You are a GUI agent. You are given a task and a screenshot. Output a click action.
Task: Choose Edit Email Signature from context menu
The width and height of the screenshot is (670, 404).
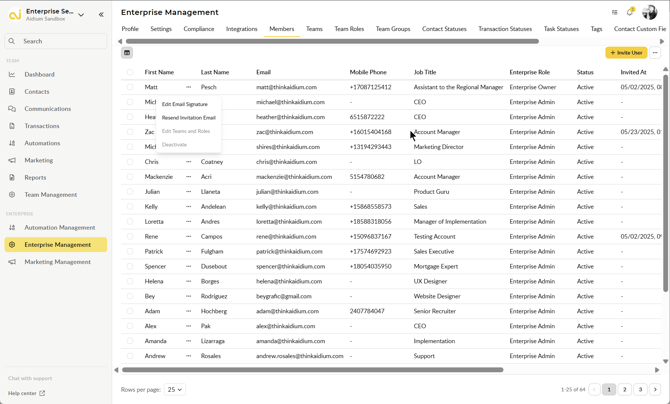[x=185, y=104]
